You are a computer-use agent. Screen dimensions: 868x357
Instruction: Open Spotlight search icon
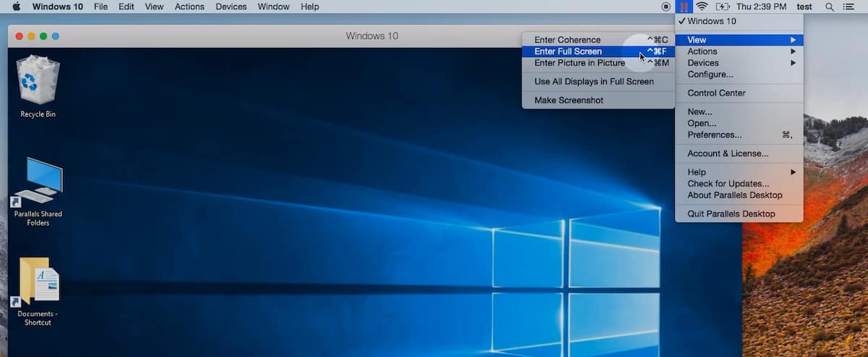(x=830, y=7)
